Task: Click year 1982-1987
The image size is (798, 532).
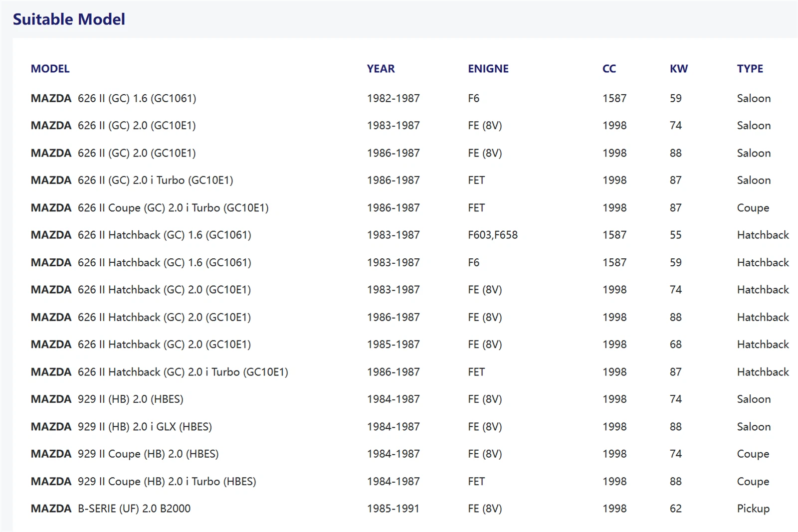Action: tap(394, 98)
